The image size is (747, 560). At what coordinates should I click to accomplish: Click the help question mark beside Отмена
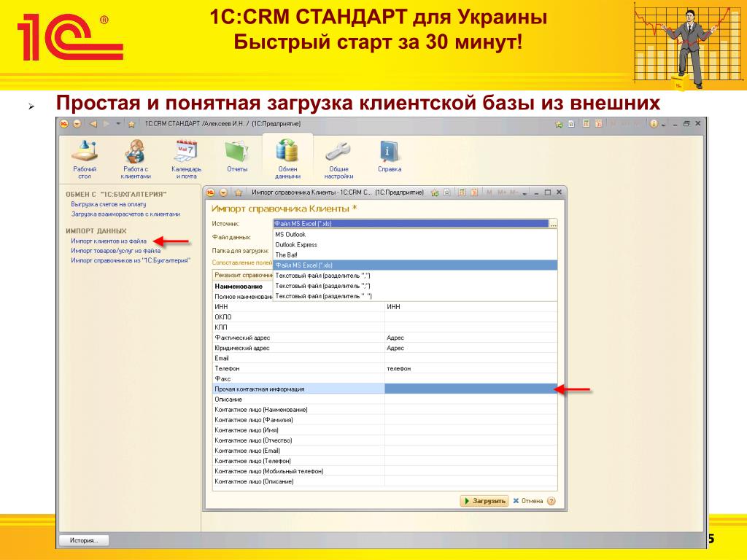pos(551,501)
